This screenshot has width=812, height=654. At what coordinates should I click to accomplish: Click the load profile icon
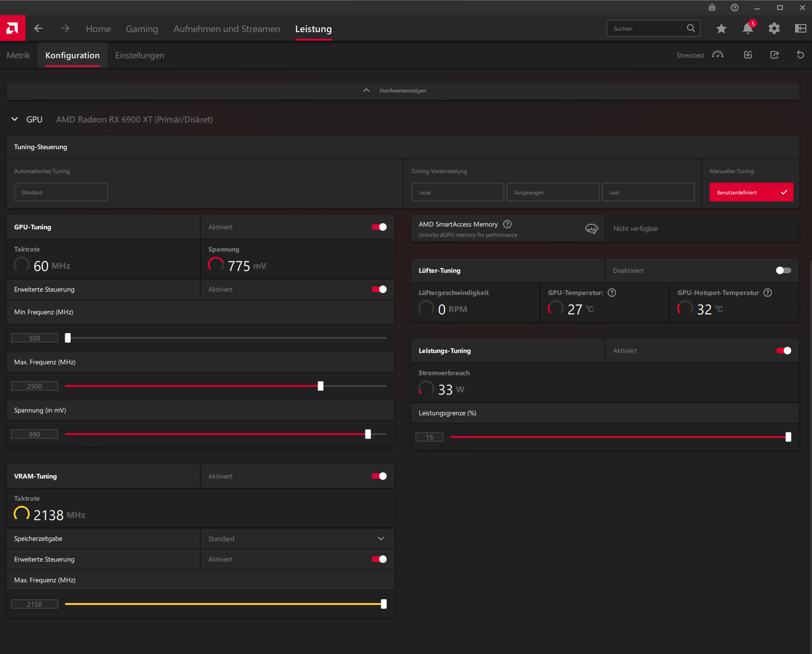coord(748,55)
